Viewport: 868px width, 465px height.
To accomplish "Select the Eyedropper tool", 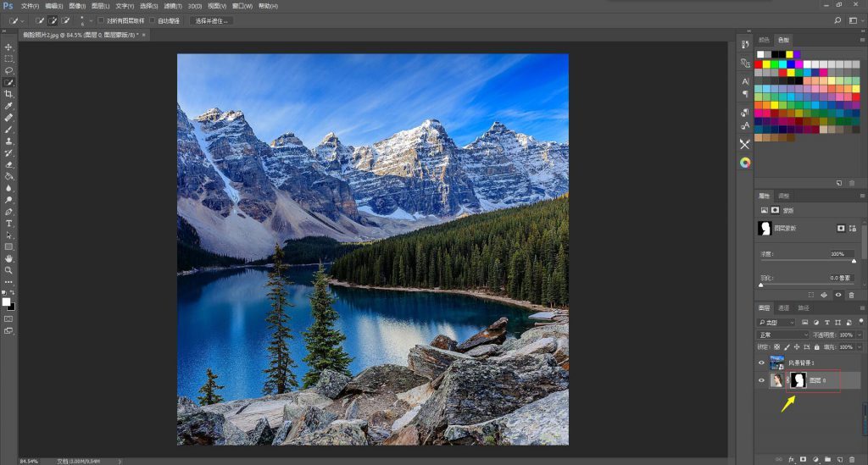I will coord(8,106).
